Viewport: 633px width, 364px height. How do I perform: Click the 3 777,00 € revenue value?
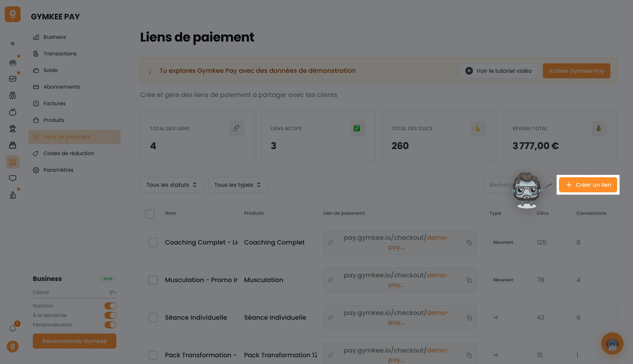point(535,146)
